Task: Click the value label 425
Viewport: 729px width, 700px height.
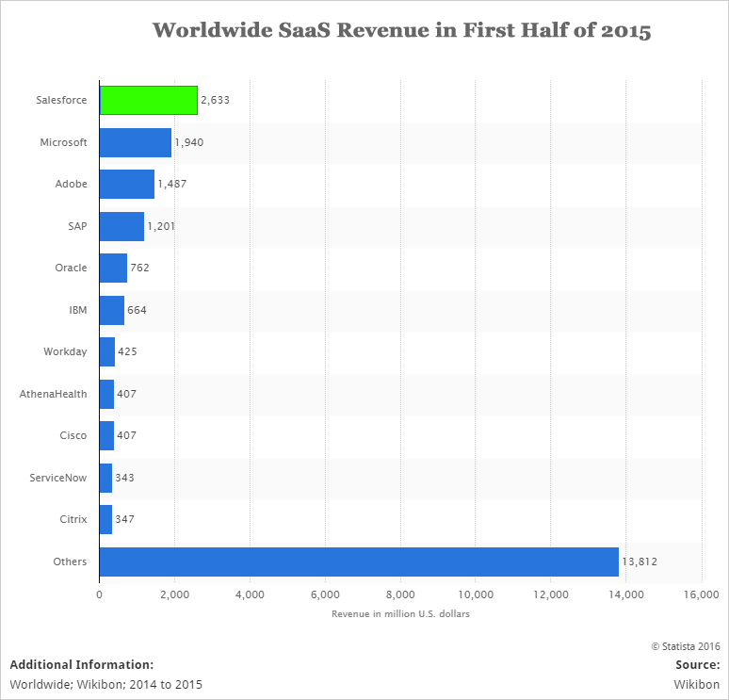Action: tap(127, 351)
